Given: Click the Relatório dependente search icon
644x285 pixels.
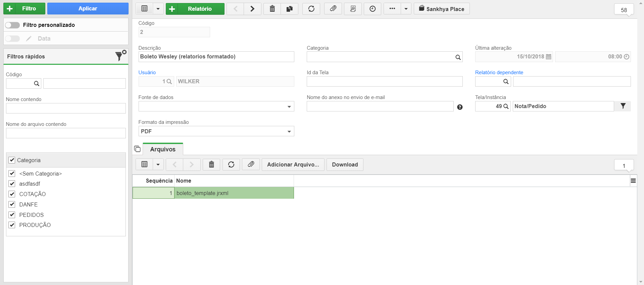Looking at the screenshot, I should click(506, 82).
